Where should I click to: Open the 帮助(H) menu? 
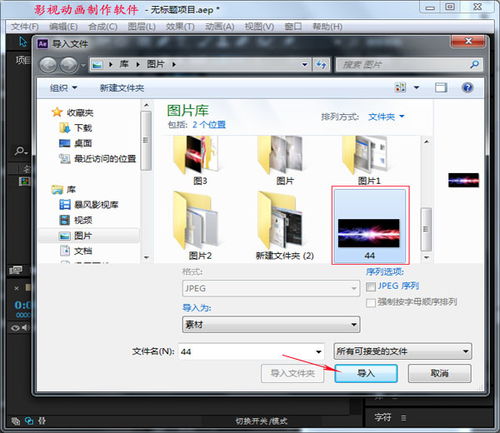click(x=327, y=27)
